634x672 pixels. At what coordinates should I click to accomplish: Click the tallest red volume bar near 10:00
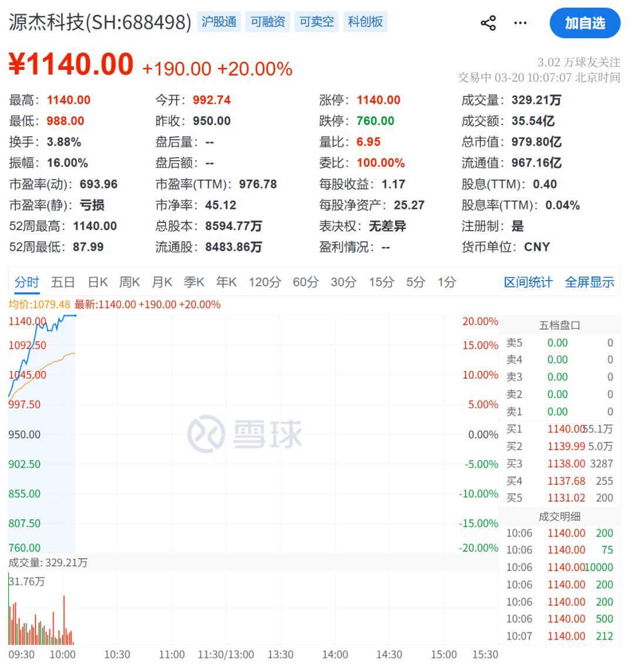64,620
